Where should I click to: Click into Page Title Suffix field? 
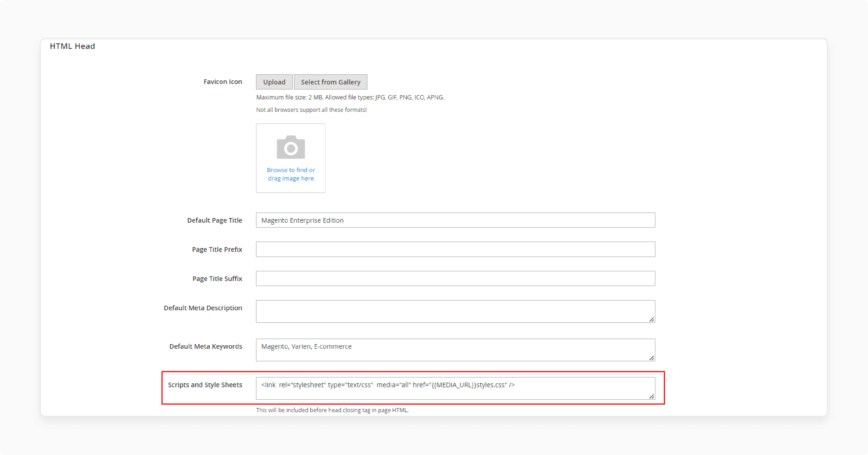pyautogui.click(x=456, y=279)
